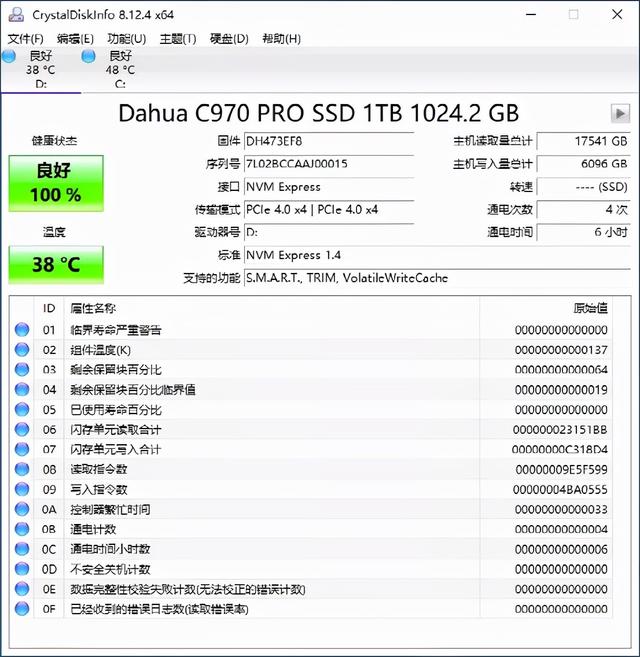
Task: Select row 已使用寿命百分比
Action: pyautogui.click(x=311, y=409)
